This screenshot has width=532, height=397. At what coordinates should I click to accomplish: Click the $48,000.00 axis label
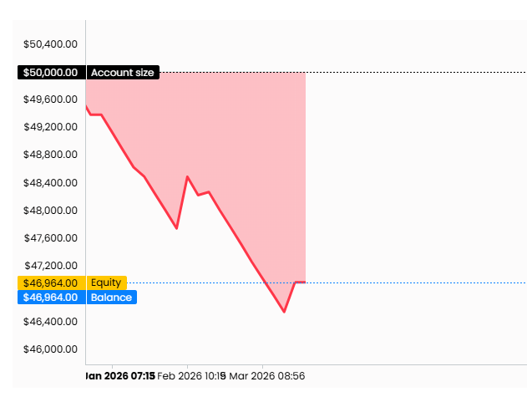click(50, 211)
